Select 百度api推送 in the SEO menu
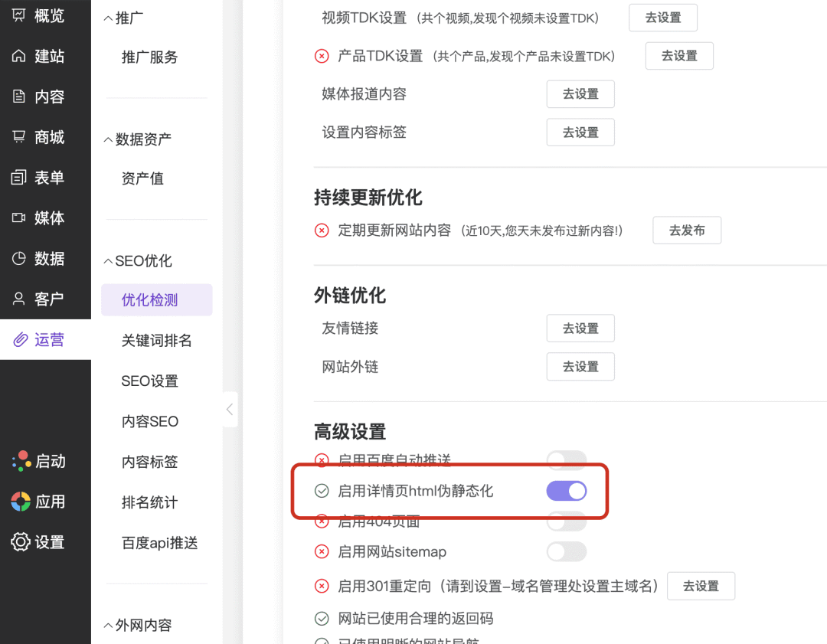 pos(159,543)
